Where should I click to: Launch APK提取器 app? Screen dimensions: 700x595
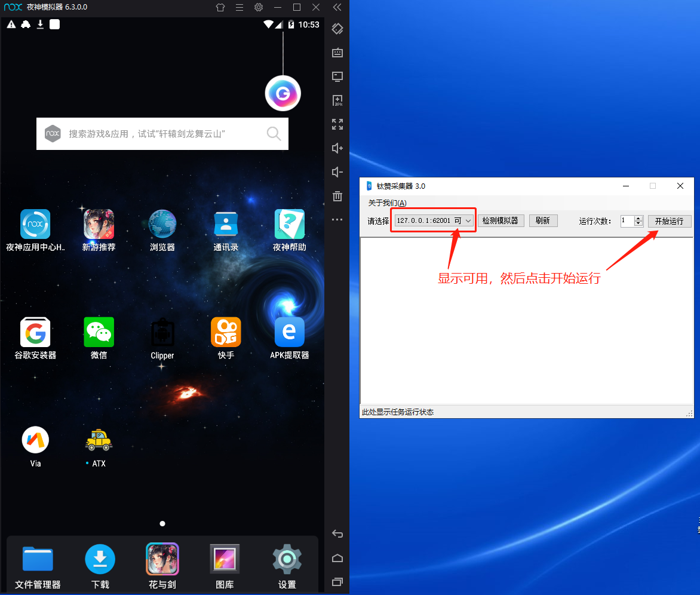click(x=289, y=332)
